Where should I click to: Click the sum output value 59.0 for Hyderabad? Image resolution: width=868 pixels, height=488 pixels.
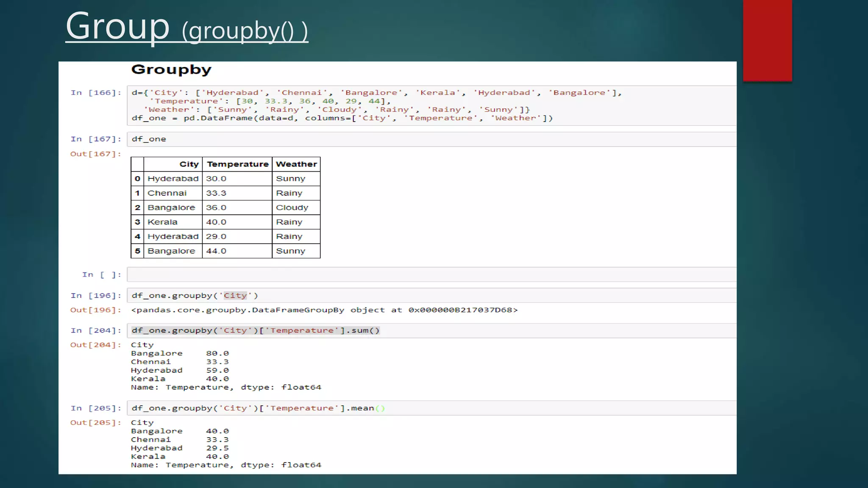coord(217,370)
